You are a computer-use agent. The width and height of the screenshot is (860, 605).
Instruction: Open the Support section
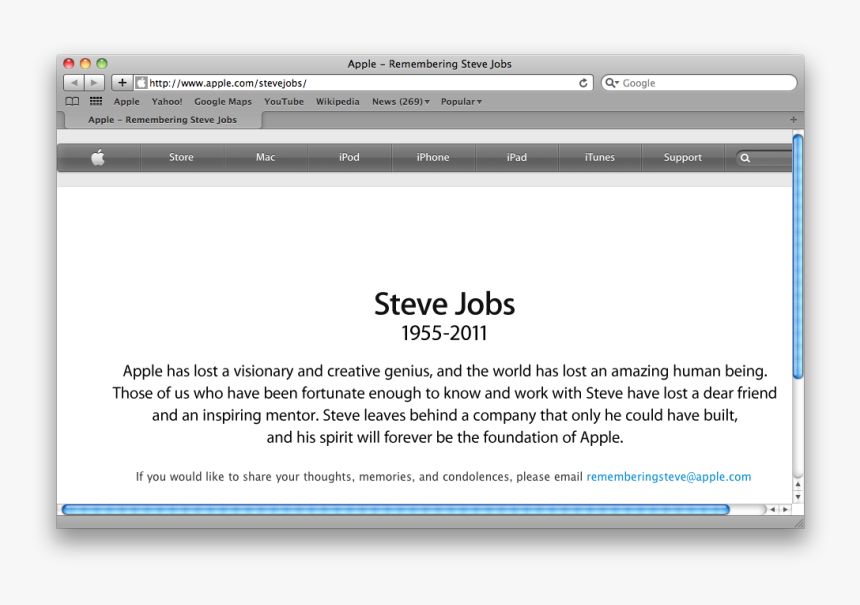[683, 157]
